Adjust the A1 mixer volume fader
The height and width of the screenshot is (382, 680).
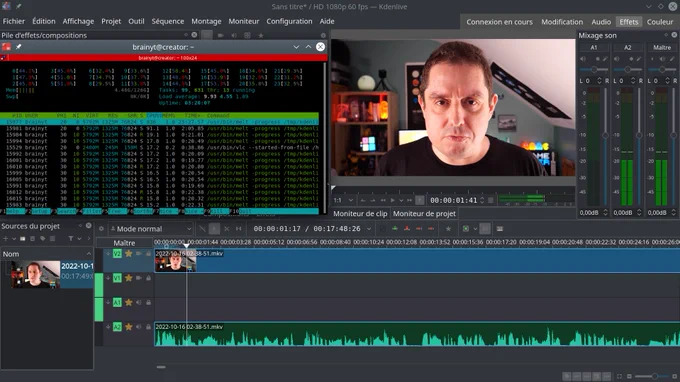coord(605,136)
